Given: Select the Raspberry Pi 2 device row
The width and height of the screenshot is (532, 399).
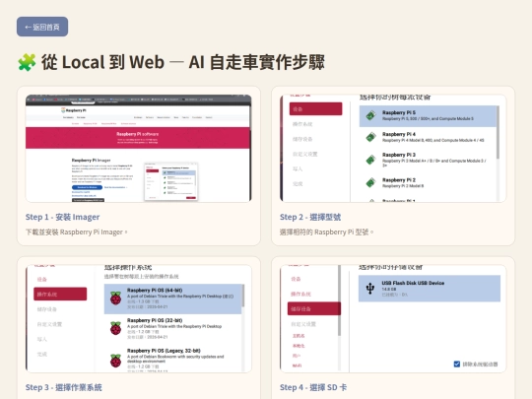Looking at the screenshot, I should click(x=428, y=182).
